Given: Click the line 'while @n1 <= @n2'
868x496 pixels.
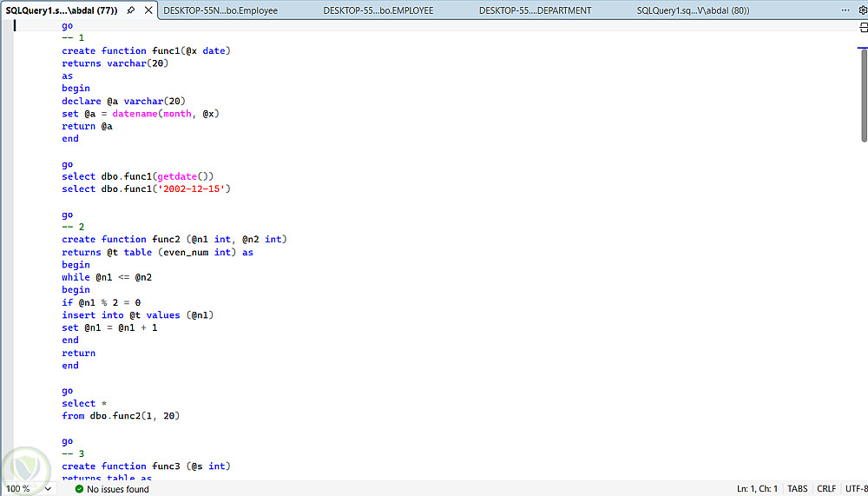Looking at the screenshot, I should [x=107, y=277].
